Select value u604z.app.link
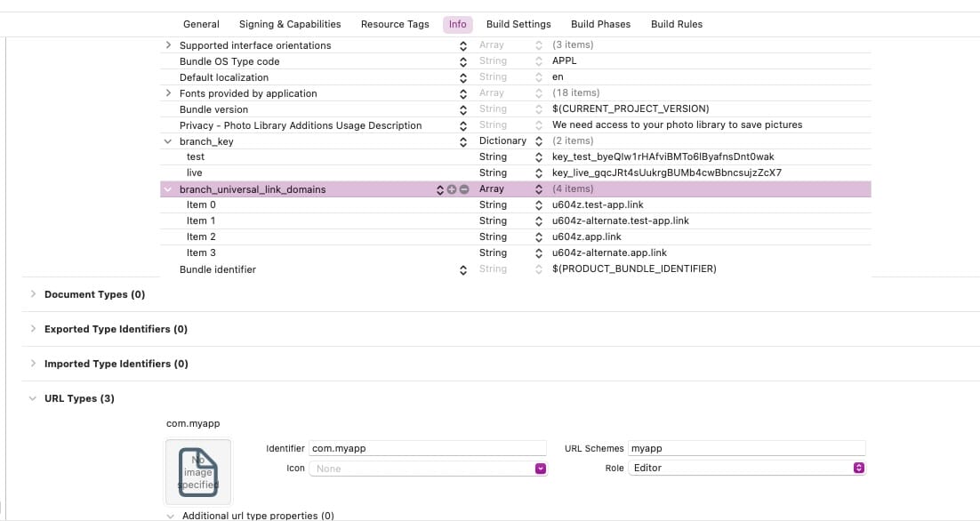This screenshot has width=980, height=521. 586,236
